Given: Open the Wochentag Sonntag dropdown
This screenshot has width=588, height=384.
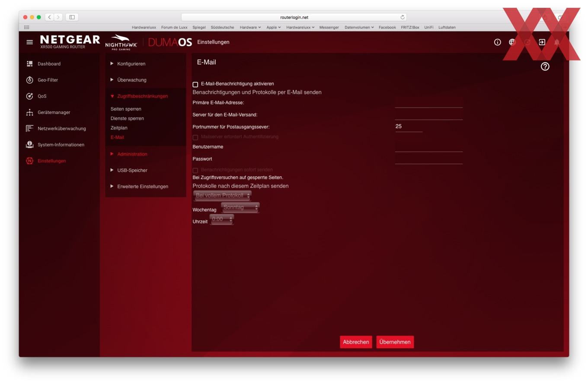Looking at the screenshot, I should 240,207.
